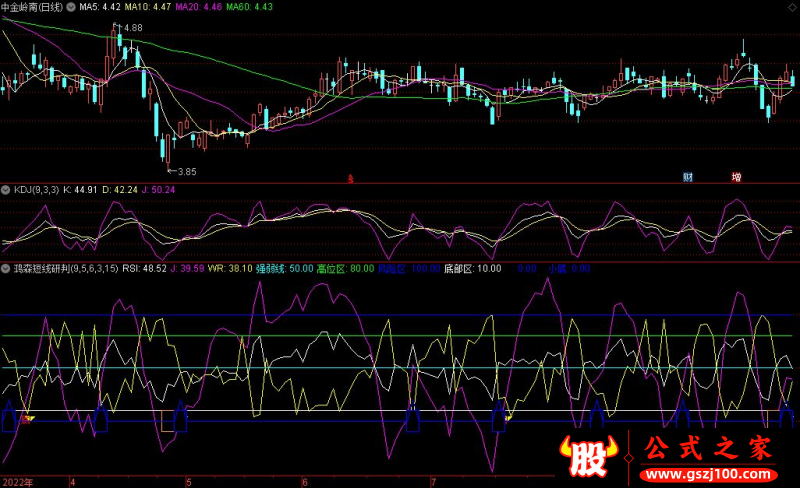Click the round icon left of KDJ(9,3,3)
Viewport: 800px width, 488px height.
pyautogui.click(x=5, y=188)
